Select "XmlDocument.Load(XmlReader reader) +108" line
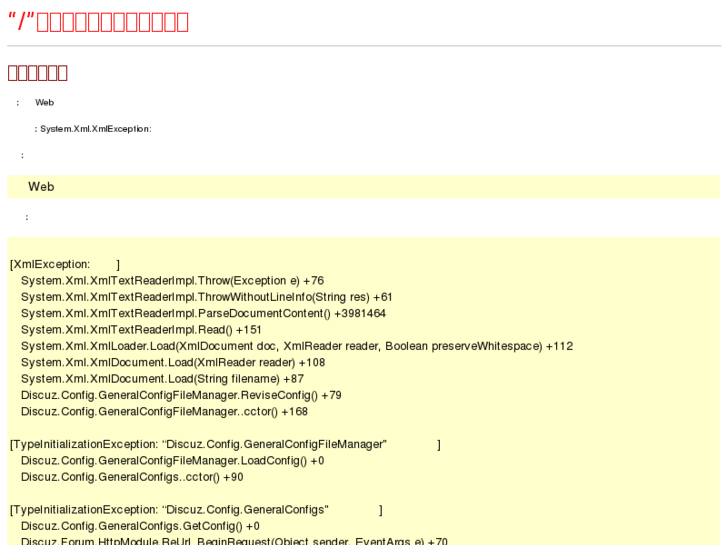The width and height of the screenshot is (727, 545). pos(173,362)
